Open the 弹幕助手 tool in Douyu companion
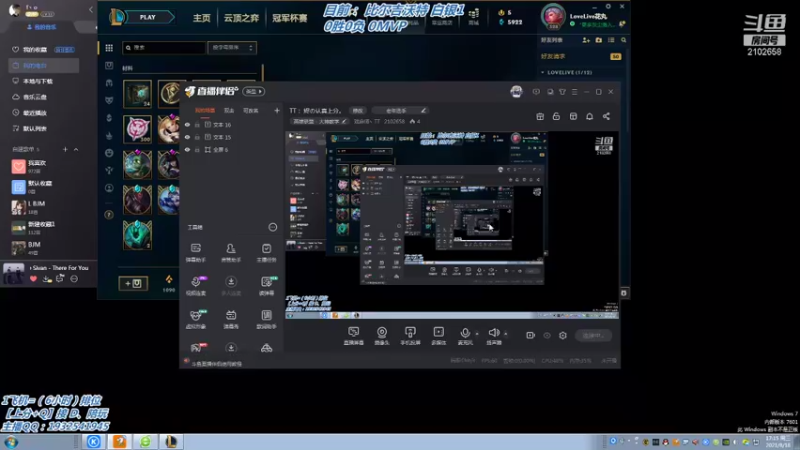This screenshot has width=800, height=450. 195,252
